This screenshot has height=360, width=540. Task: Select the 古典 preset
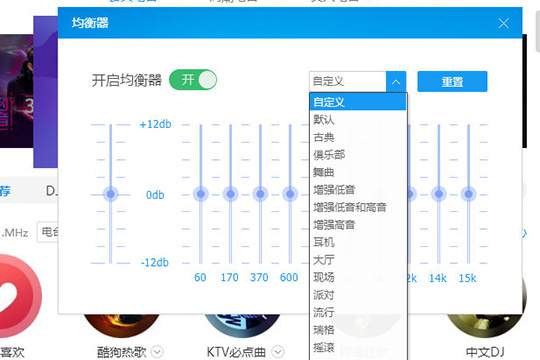[358, 137]
